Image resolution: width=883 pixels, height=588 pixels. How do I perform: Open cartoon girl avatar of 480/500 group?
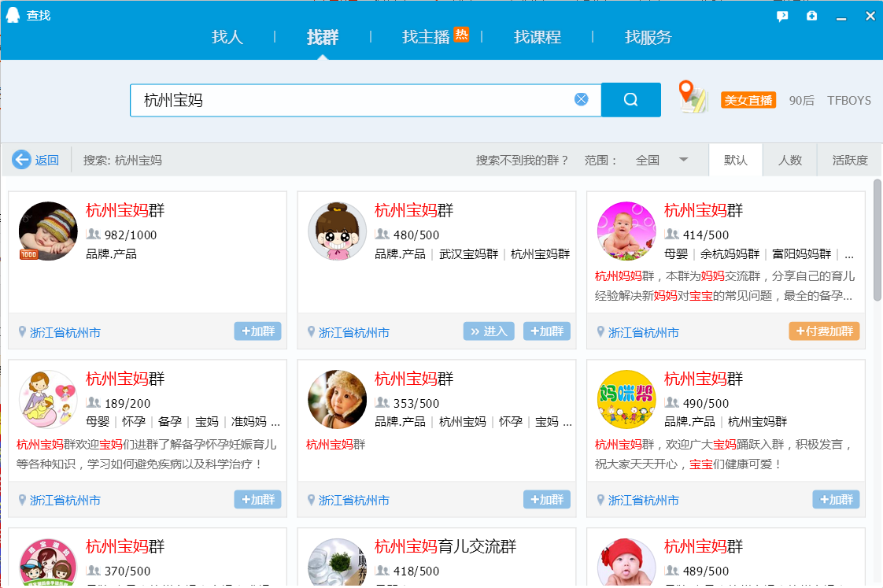pos(337,231)
